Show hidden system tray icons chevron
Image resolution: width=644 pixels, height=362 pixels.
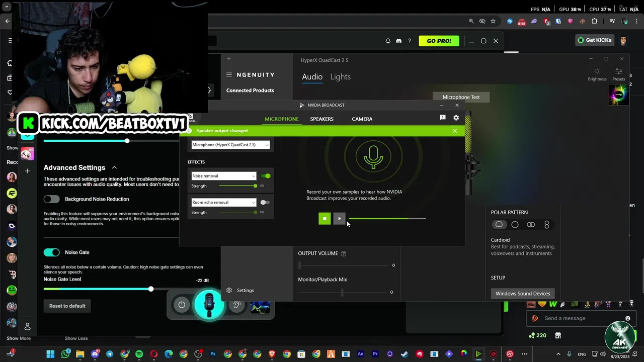558,354
